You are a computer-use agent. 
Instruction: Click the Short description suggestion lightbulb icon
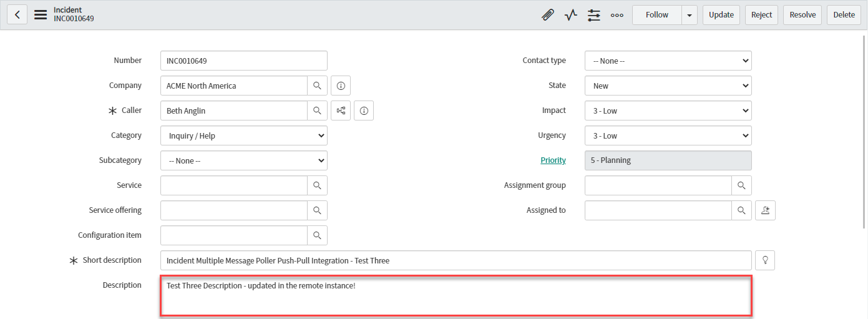(x=765, y=260)
